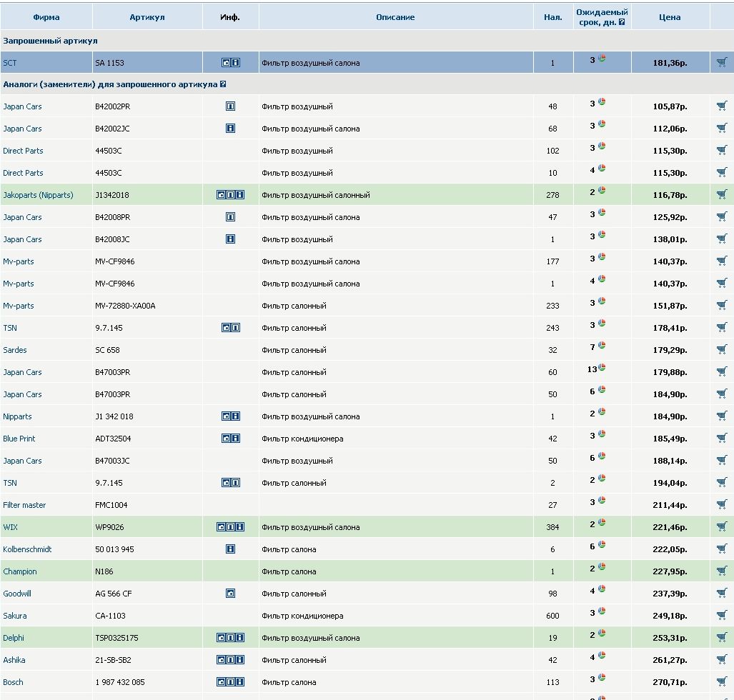Add Bosch 1 987 432 085 to cart
Screen dimensions: 734x700
tap(721, 682)
